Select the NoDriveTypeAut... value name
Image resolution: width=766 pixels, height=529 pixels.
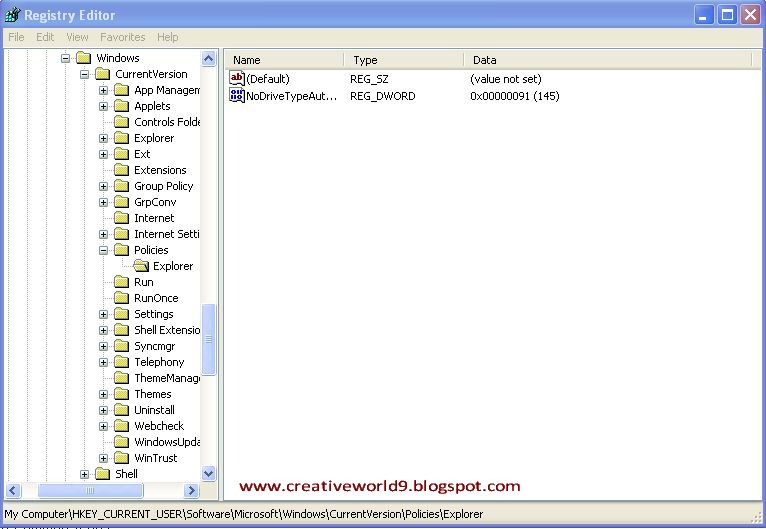click(292, 96)
